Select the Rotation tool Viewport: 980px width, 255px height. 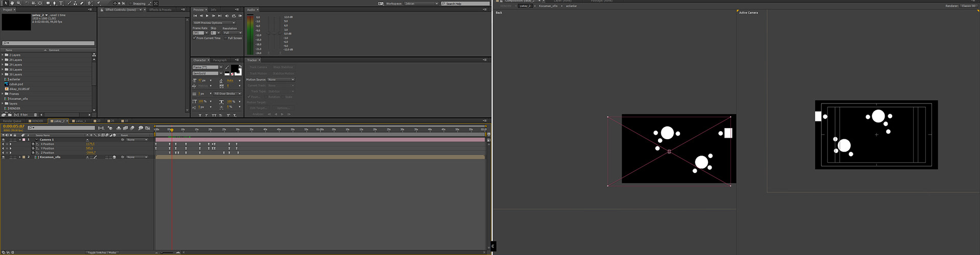tap(27, 3)
